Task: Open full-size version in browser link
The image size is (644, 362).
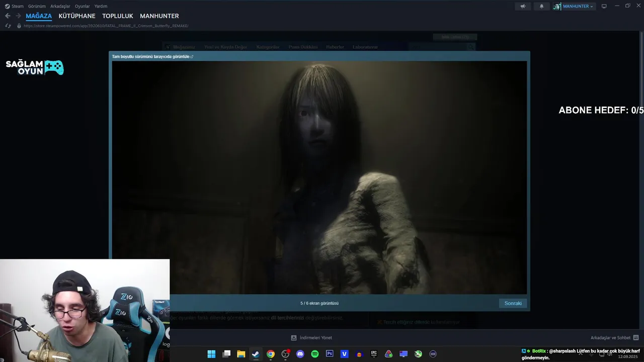Action: [x=152, y=56]
